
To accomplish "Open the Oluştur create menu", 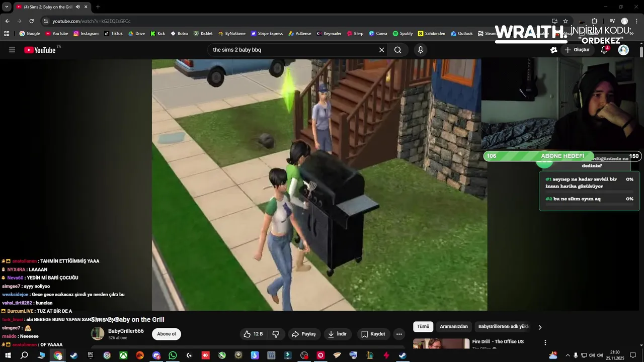I will [x=577, y=50].
